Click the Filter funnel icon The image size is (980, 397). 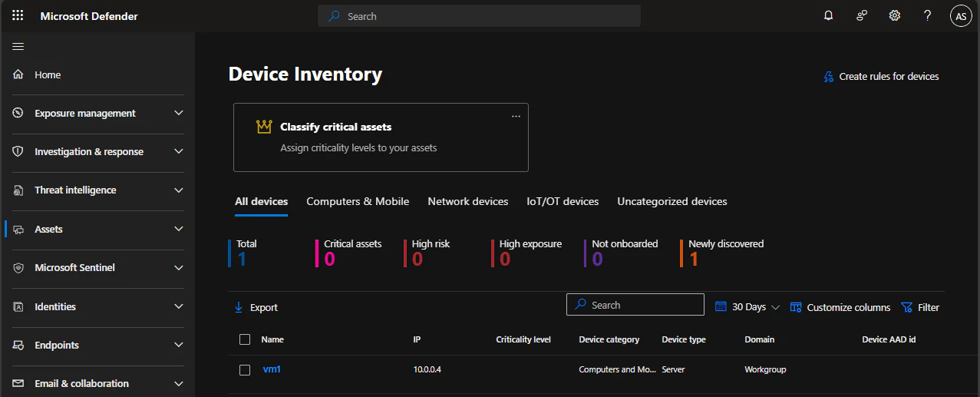[x=906, y=307]
